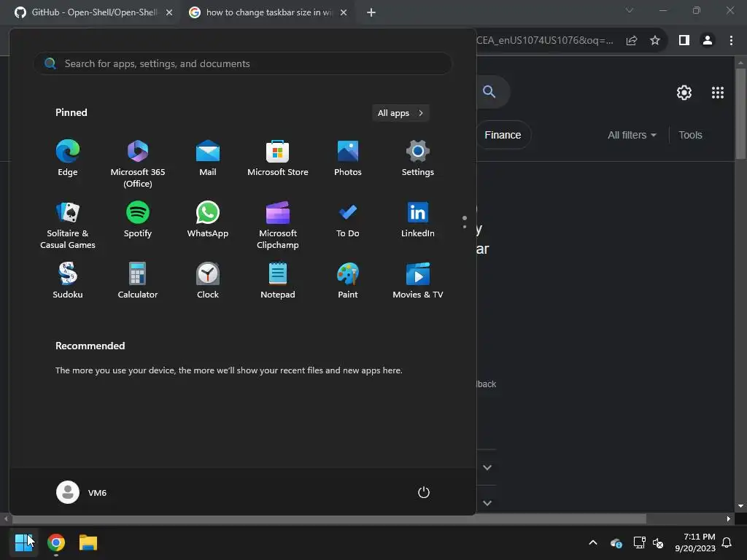
Task: Show hidden system tray icons
Action: (593, 542)
